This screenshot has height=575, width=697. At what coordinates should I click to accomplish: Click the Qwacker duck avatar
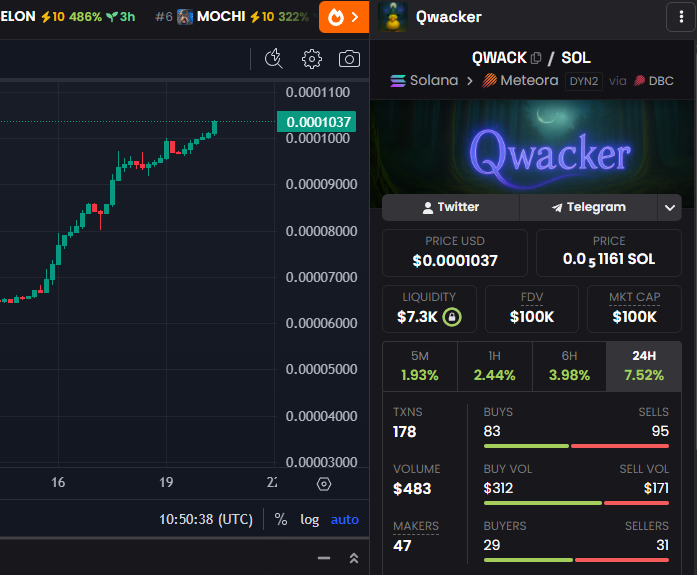(393, 17)
